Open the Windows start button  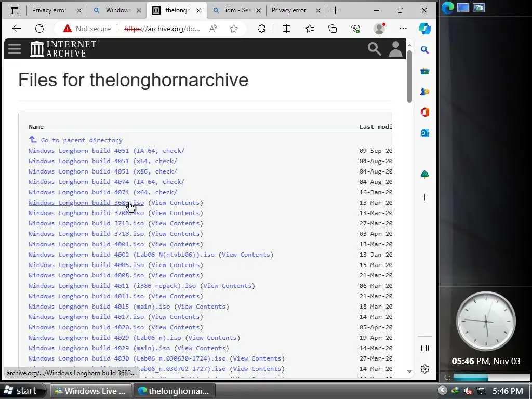[22, 391]
